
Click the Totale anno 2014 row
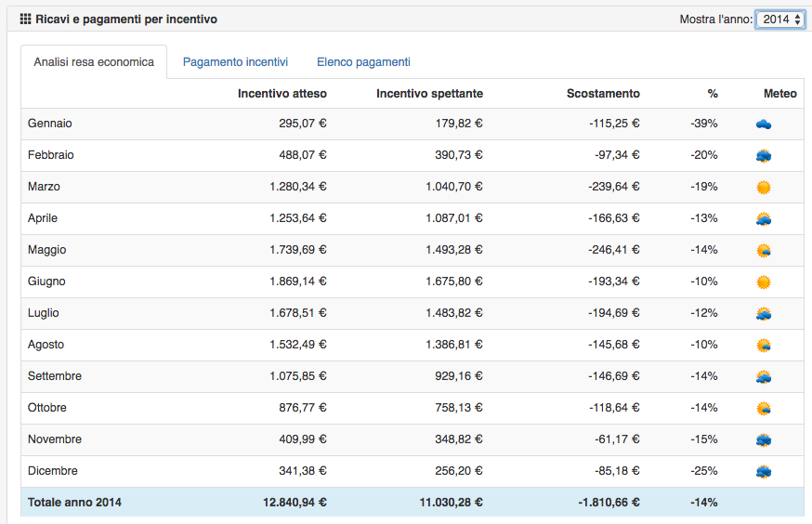(74, 503)
